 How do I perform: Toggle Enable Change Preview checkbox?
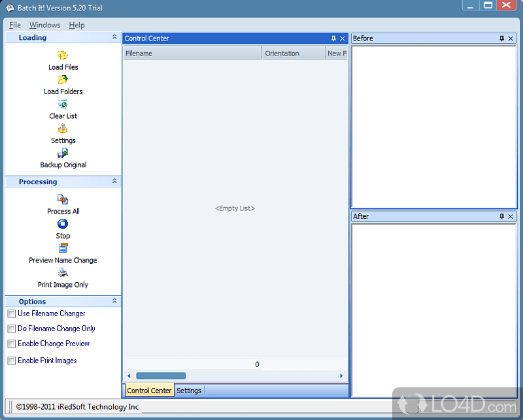click(12, 344)
